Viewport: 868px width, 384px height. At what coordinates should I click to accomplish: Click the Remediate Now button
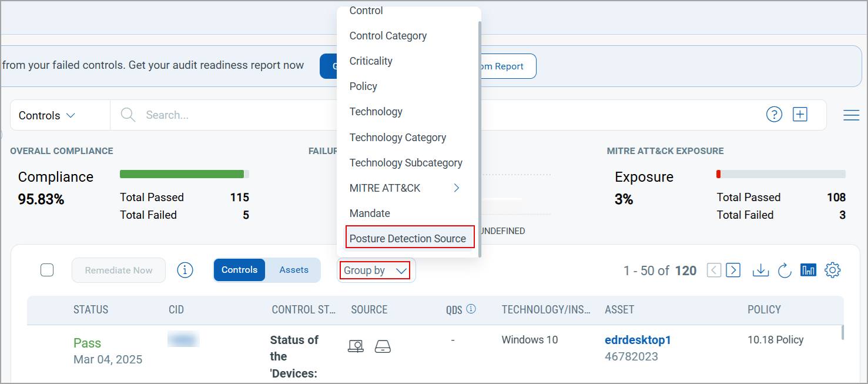coord(118,270)
